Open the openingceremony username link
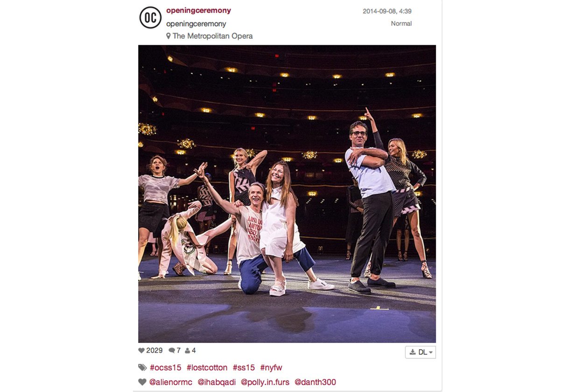Screen dimensions: 588x392 click(198, 10)
